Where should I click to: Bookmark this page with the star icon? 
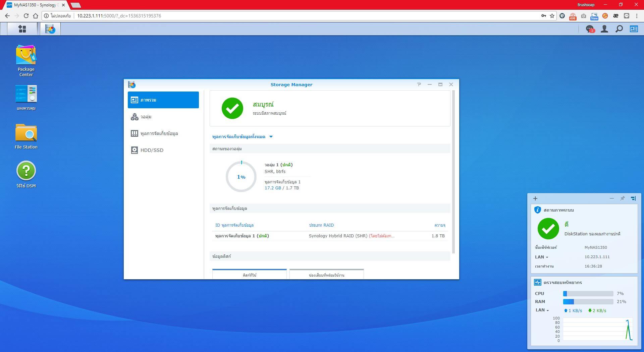[x=552, y=16]
